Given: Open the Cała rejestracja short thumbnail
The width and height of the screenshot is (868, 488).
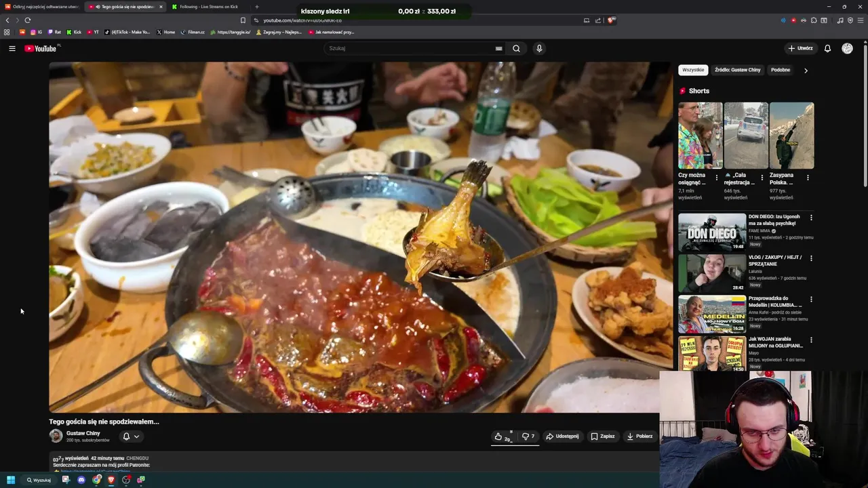Looking at the screenshot, I should (x=746, y=136).
